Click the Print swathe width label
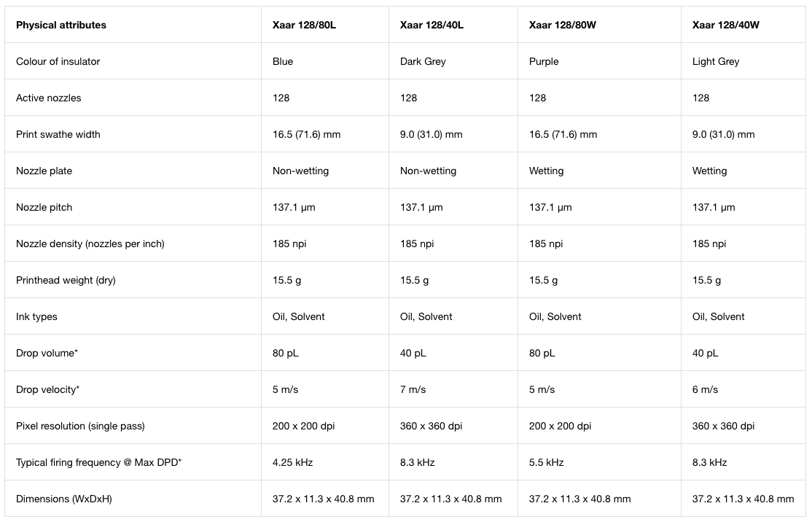The height and width of the screenshot is (522, 812). click(x=58, y=134)
